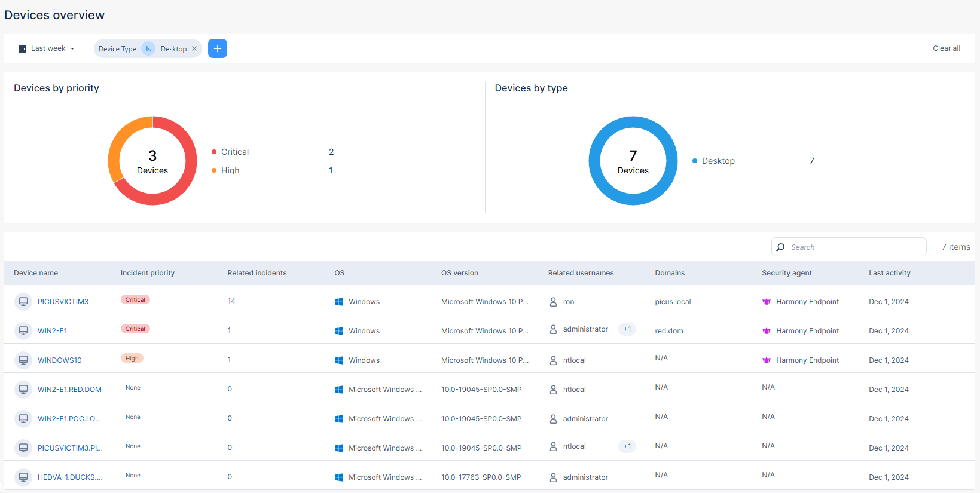980x493 pixels.
Task: Expand the +1 usernames badge for administrator
Action: [x=627, y=329]
